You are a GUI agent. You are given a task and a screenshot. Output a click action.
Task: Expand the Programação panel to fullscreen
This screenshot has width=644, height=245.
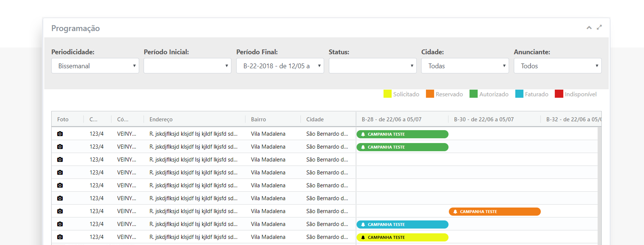tap(599, 27)
